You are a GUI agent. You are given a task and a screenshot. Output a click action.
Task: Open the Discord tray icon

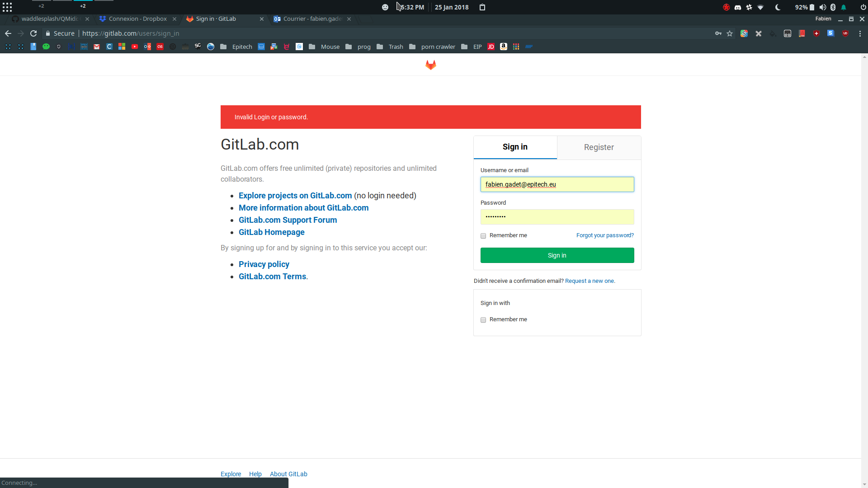click(738, 7)
